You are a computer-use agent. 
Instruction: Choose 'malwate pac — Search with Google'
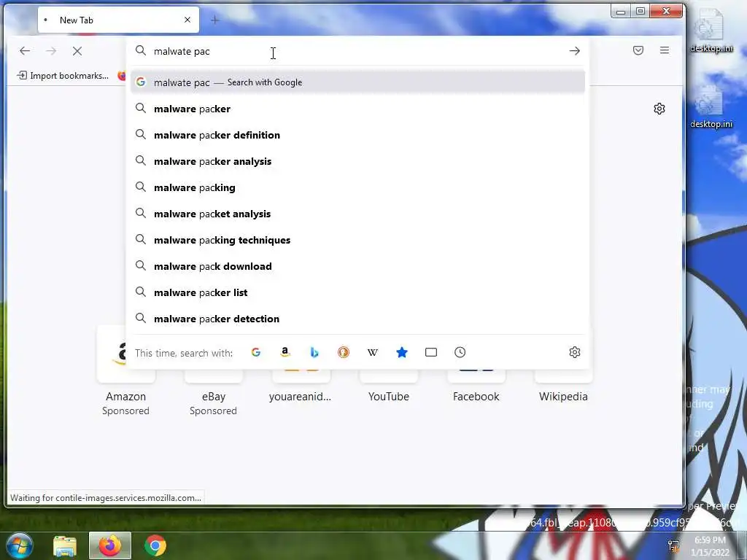(357, 82)
